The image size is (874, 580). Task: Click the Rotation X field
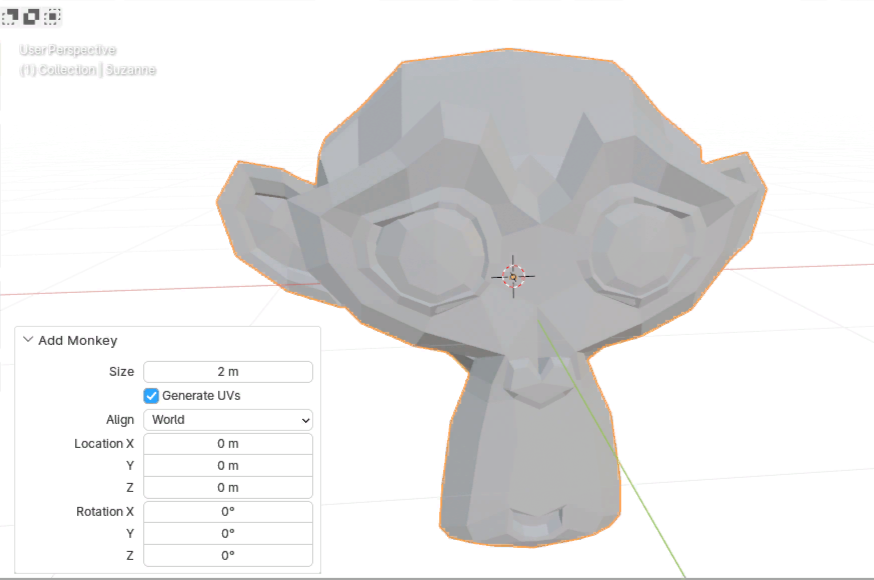pyautogui.click(x=228, y=511)
